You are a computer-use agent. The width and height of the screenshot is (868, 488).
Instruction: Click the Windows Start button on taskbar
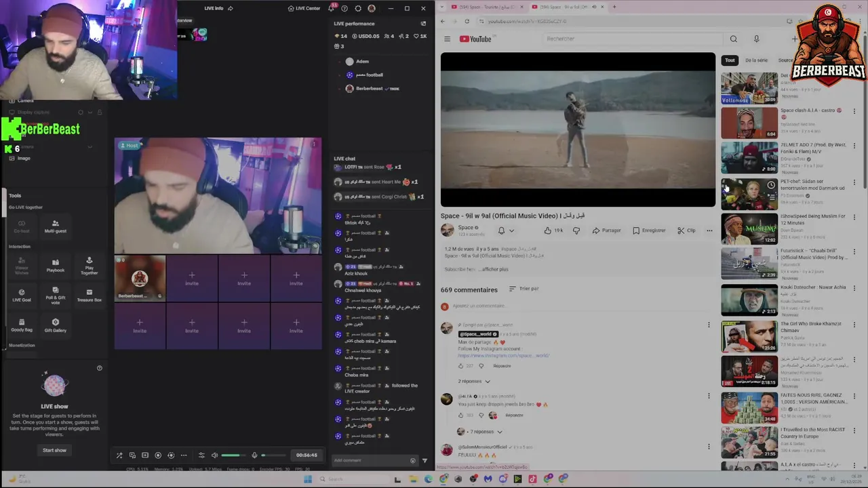[x=307, y=479]
